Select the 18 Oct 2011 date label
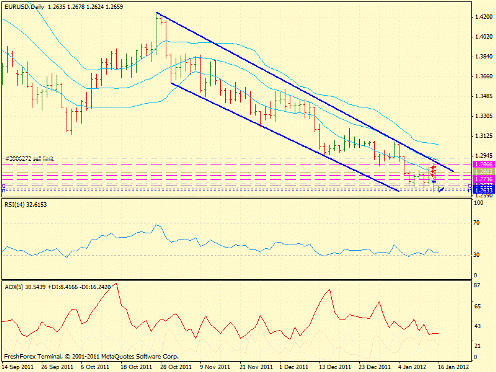Viewport: 496px width, 372px height. point(136,367)
